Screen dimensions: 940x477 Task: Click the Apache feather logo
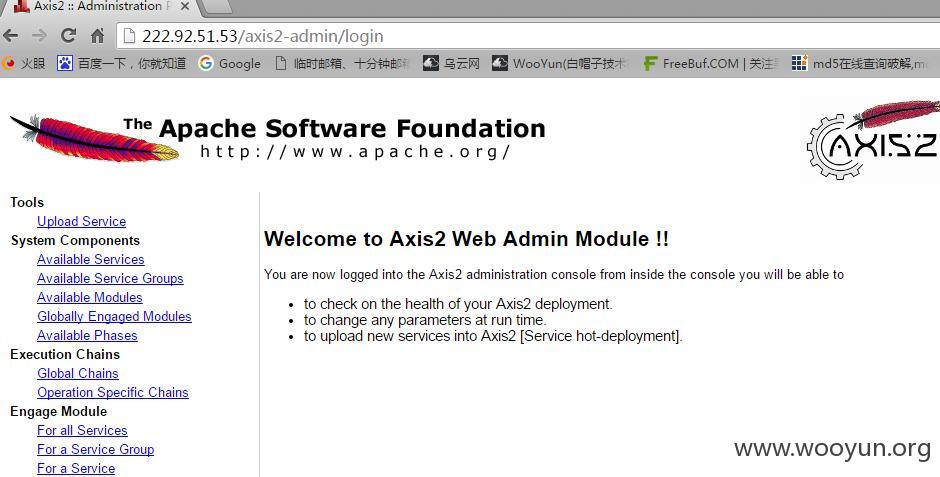click(x=94, y=138)
